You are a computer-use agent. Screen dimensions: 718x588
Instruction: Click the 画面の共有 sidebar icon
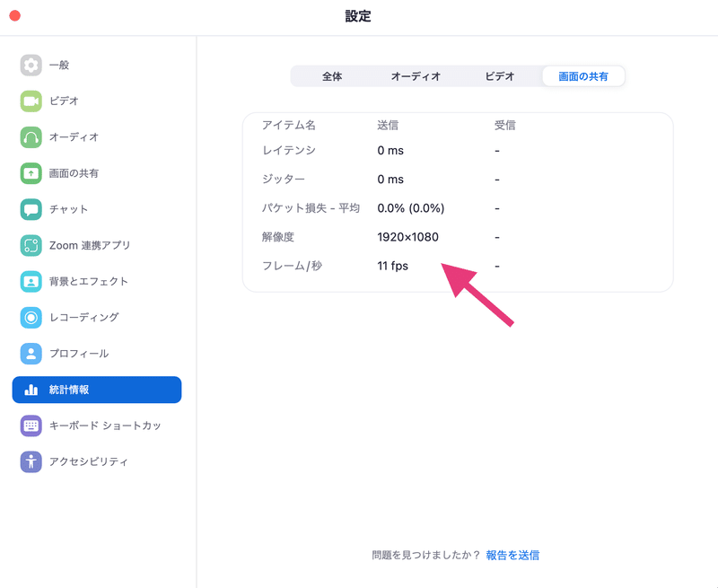(x=31, y=173)
